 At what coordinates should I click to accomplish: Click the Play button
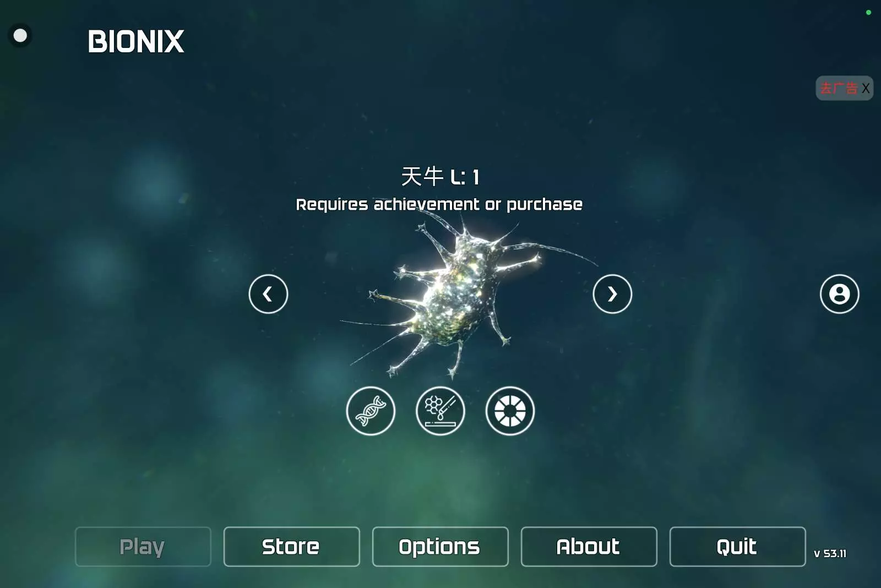click(x=143, y=547)
